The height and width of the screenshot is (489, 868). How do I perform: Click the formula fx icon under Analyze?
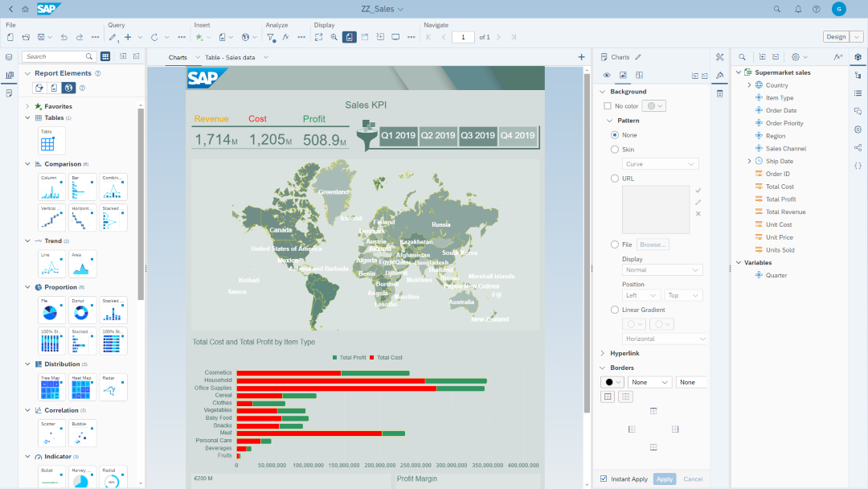tap(285, 37)
